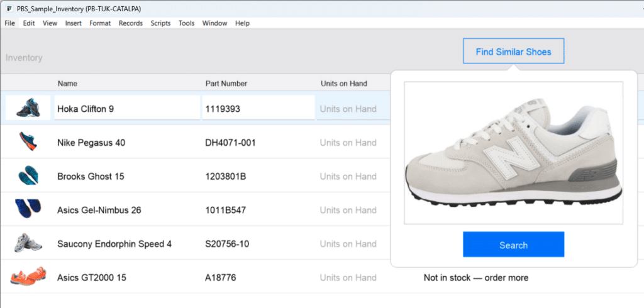Click the Part Number column header
644x308 pixels.
pos(226,84)
